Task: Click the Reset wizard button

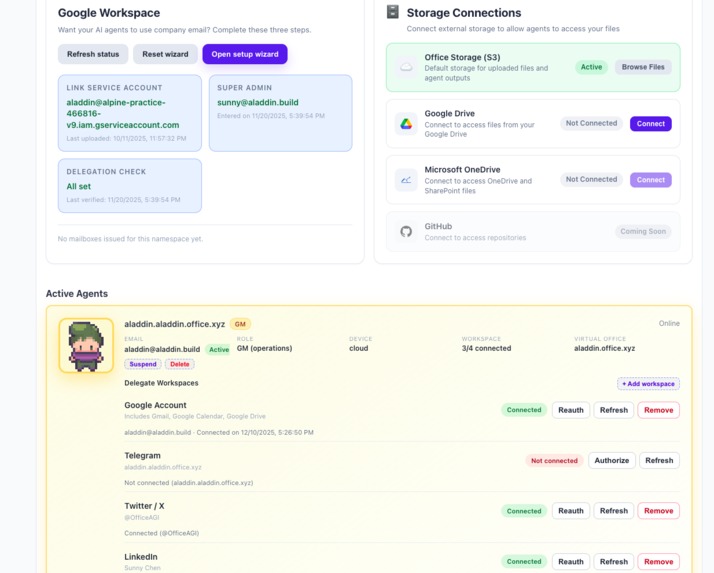Action: [x=165, y=54]
